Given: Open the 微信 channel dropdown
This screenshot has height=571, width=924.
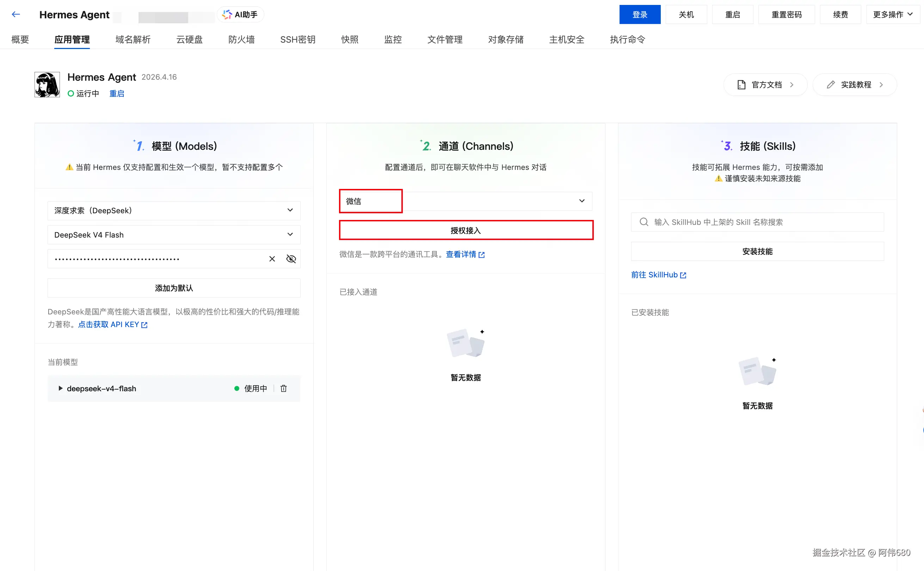Looking at the screenshot, I should click(x=466, y=201).
